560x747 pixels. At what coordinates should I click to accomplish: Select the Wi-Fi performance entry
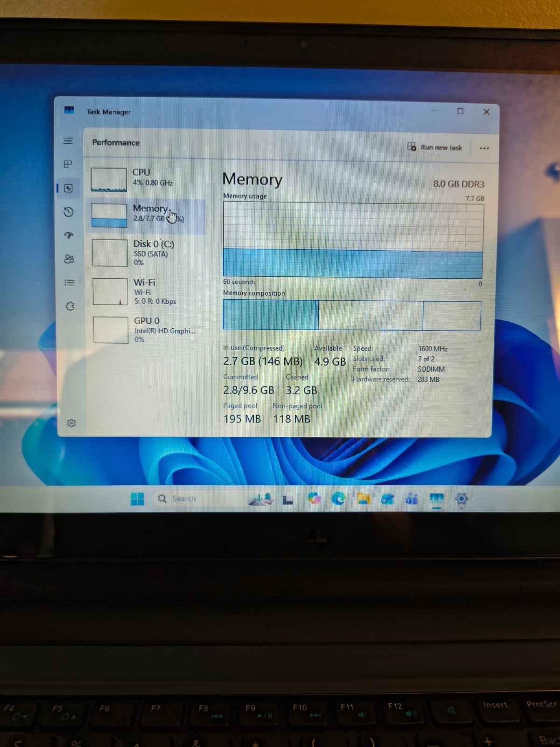coord(147,291)
